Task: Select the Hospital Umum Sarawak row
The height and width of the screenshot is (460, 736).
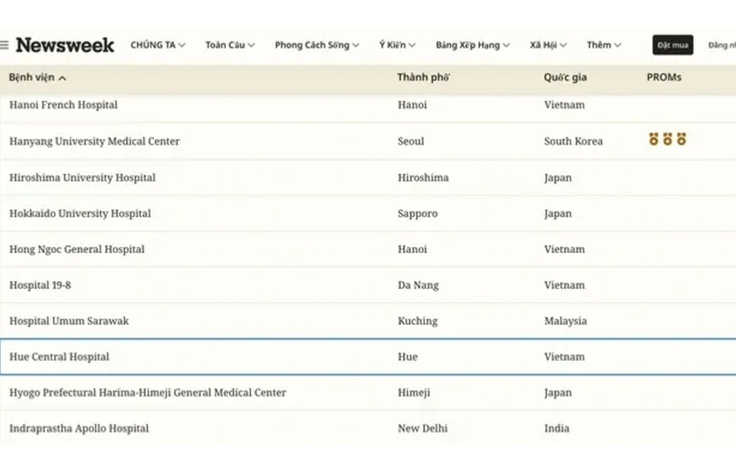Action: click(x=368, y=321)
